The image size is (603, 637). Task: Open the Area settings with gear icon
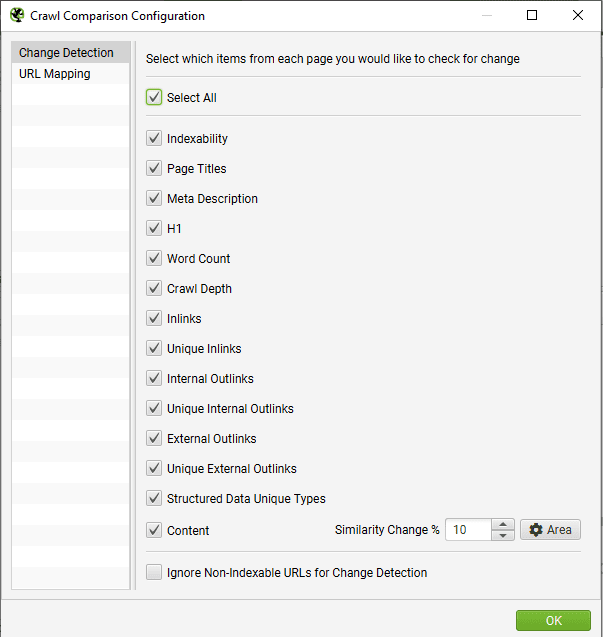[x=550, y=529]
